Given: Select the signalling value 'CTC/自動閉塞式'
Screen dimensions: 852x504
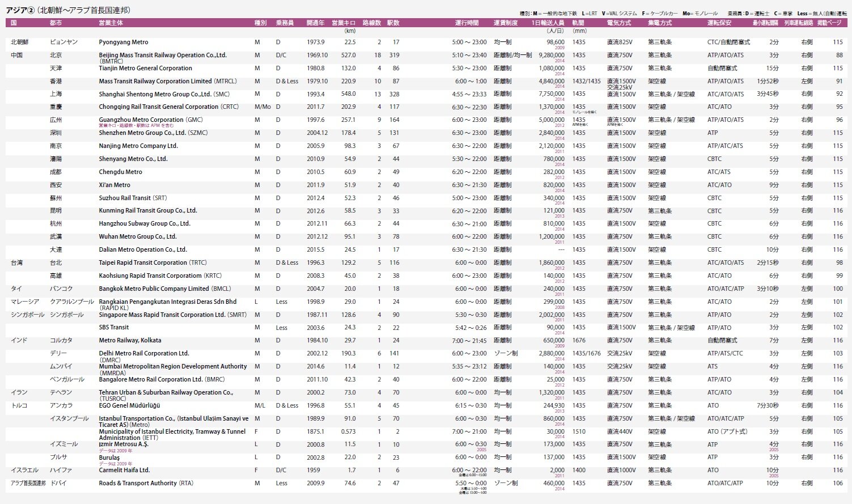Looking at the screenshot, I should 728,43.
